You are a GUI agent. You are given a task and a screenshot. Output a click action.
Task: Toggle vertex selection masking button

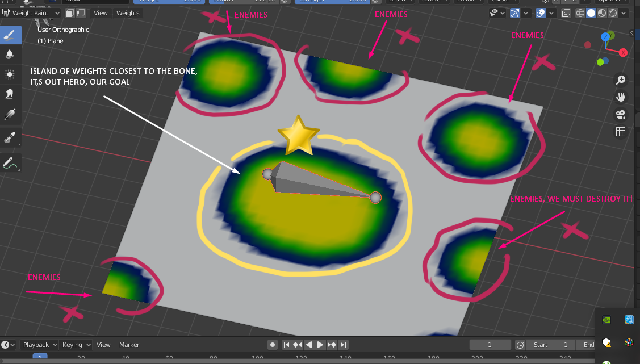coord(81,14)
